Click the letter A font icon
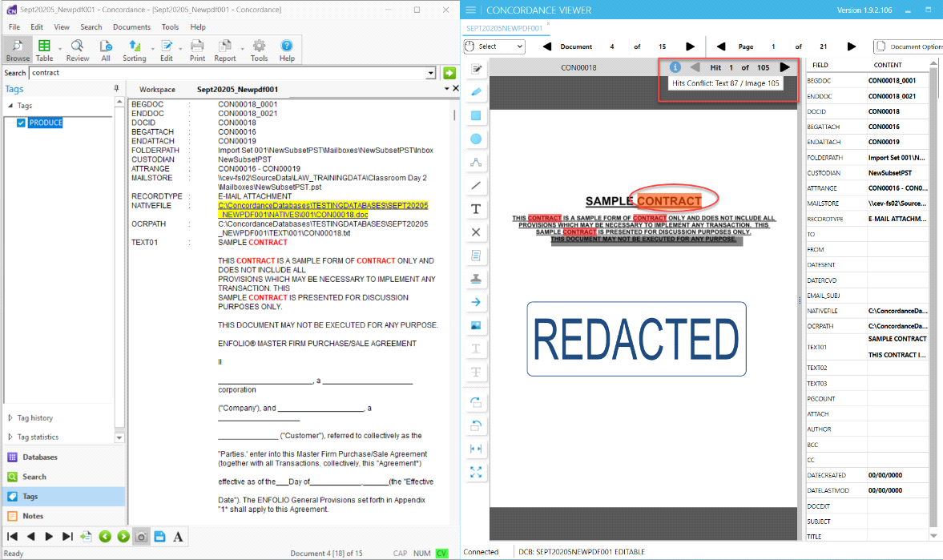 click(178, 537)
